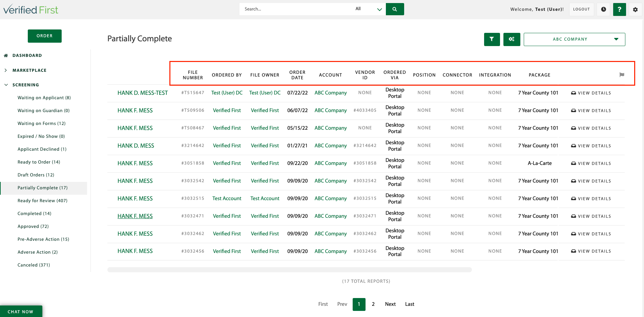Select Waiting on Forms (12)

41,124
